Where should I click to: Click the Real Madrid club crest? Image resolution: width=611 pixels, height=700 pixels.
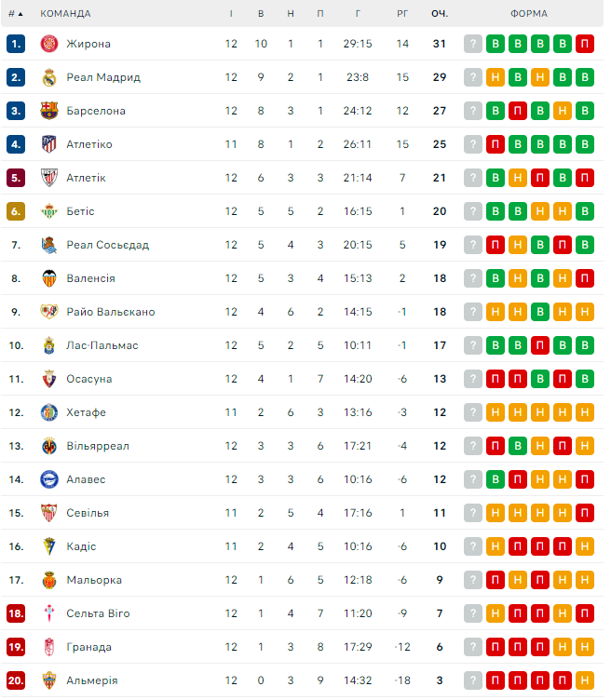(49, 77)
